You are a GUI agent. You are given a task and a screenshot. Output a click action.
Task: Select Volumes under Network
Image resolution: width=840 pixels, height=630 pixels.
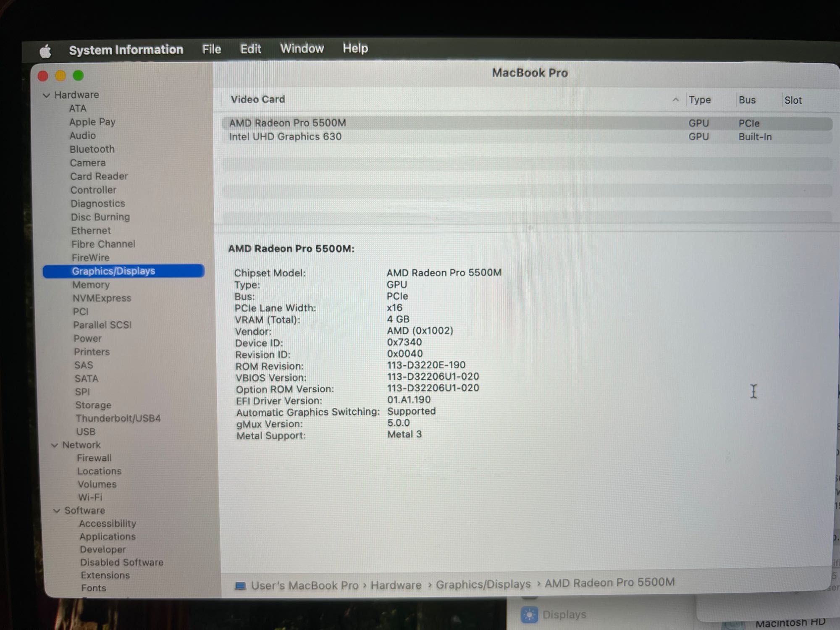point(97,484)
